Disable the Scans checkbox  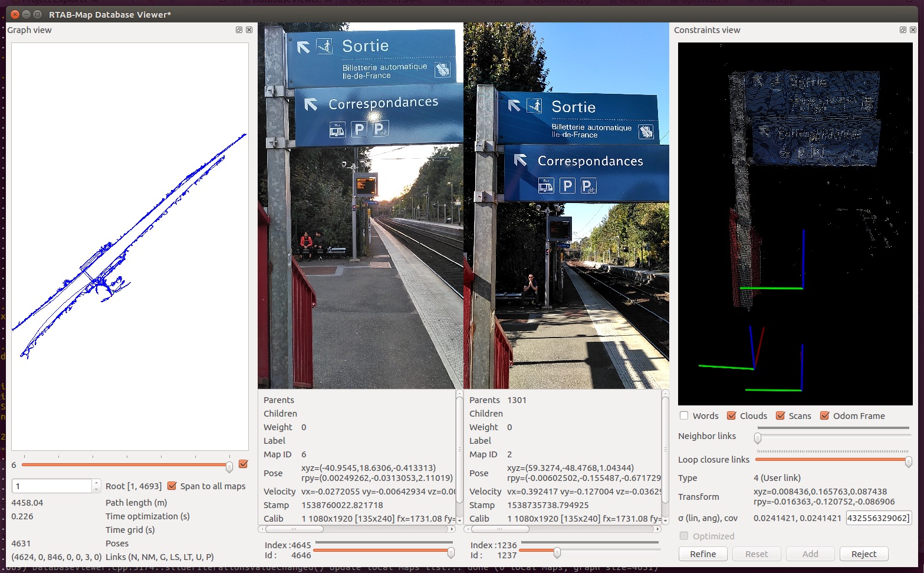point(780,415)
